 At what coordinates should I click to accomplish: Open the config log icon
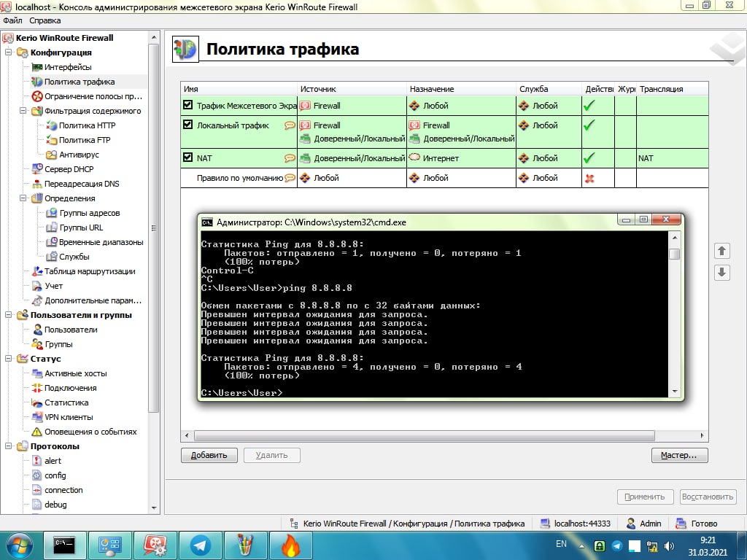[x=36, y=475]
